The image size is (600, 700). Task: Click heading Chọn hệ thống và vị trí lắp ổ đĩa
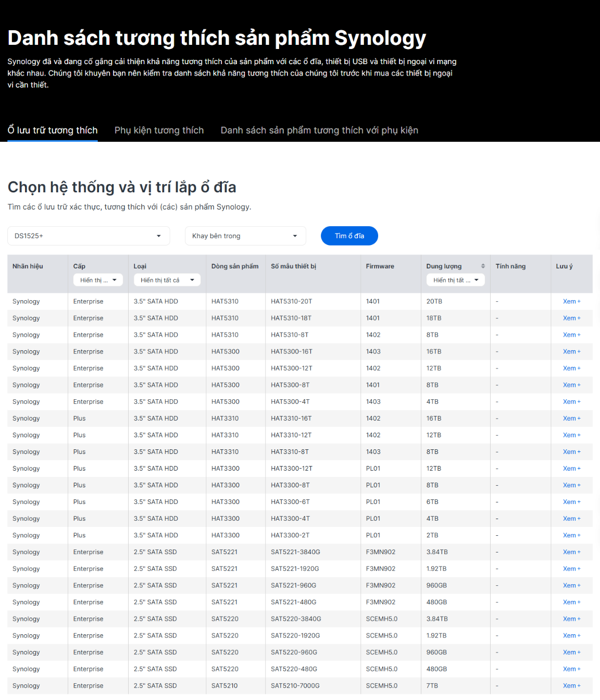122,187
